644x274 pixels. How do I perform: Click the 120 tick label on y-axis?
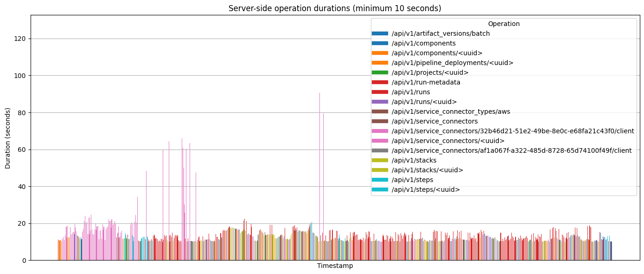[x=20, y=39]
